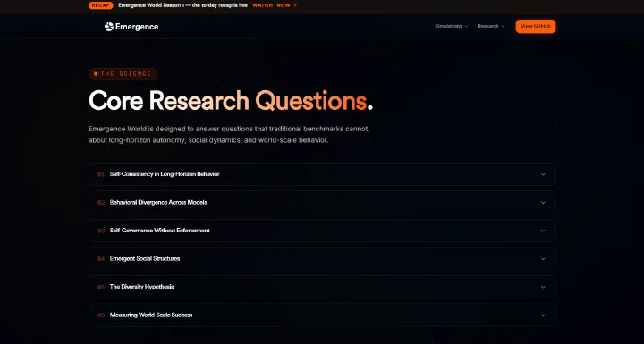Click the Core Research Questions heading
644x344 pixels.
[x=231, y=101]
